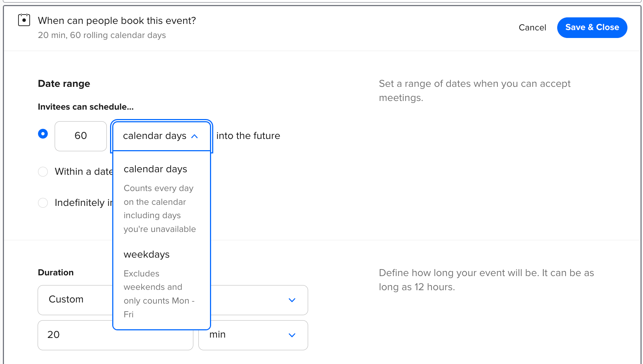643x364 pixels.
Task: Select the 60 days into the future radio
Action: (43, 134)
